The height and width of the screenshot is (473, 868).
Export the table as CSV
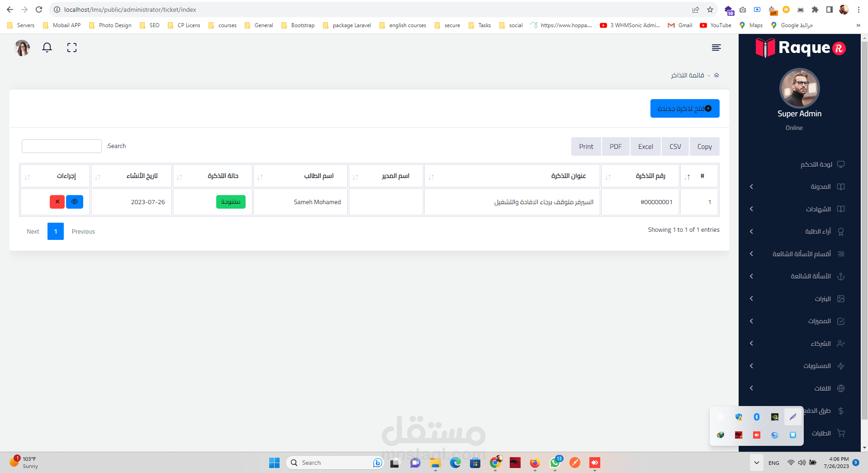pos(675,147)
